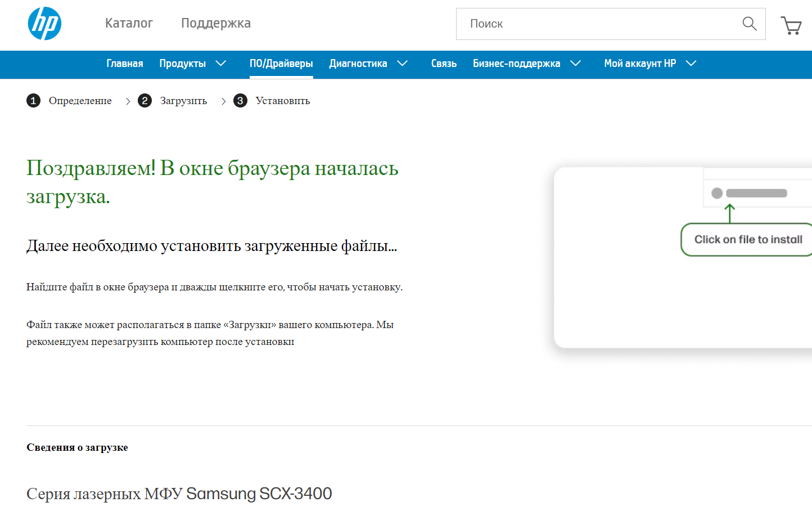Viewport: 812px width, 520px height.
Task: Click the Установить step link
Action: click(x=283, y=101)
